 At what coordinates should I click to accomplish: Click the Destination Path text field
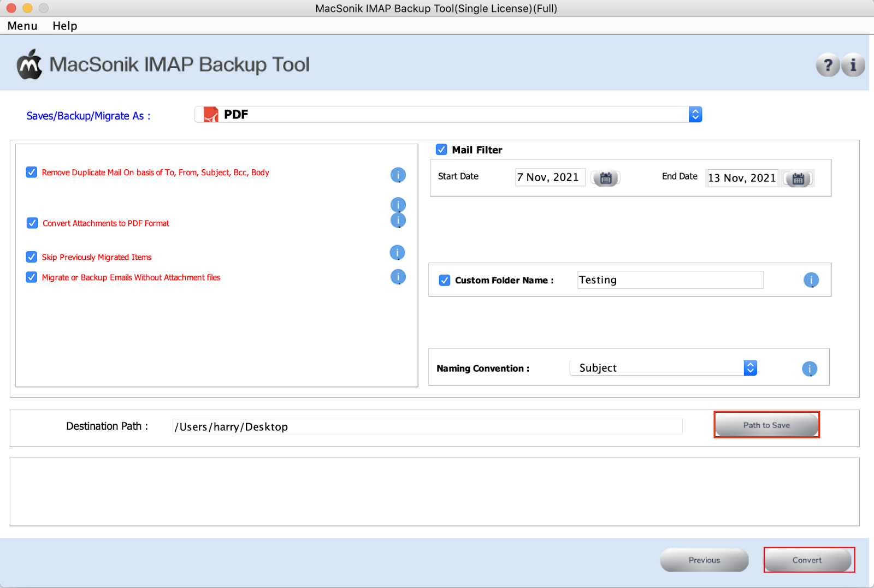(428, 427)
